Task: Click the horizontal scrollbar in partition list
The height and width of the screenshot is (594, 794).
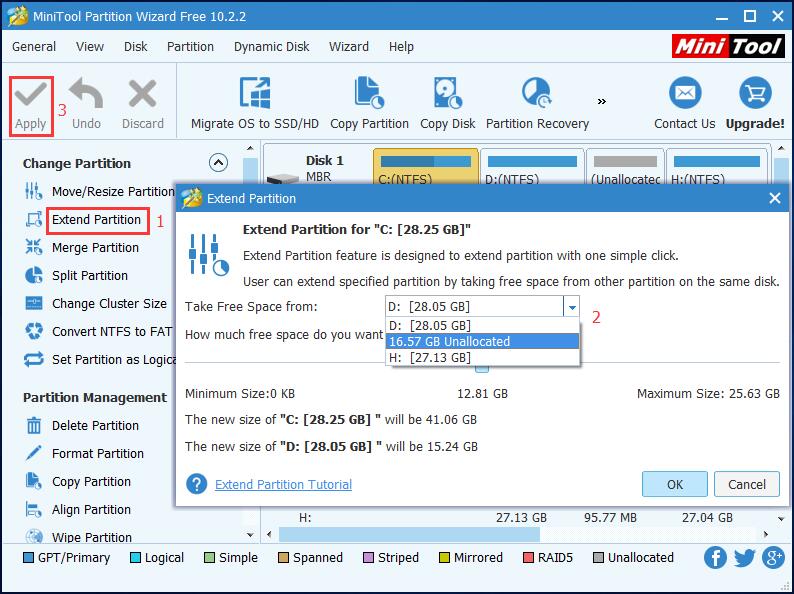Action: [x=409, y=534]
